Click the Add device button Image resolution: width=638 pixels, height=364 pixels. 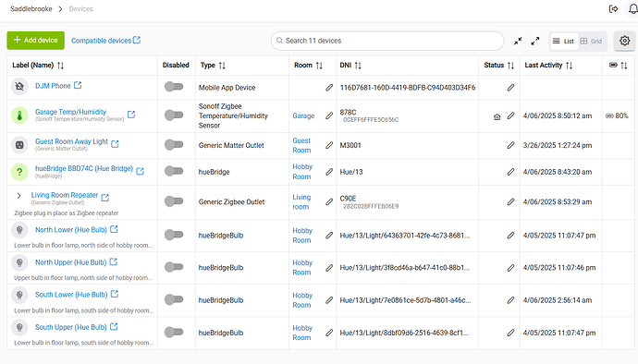[x=36, y=41]
